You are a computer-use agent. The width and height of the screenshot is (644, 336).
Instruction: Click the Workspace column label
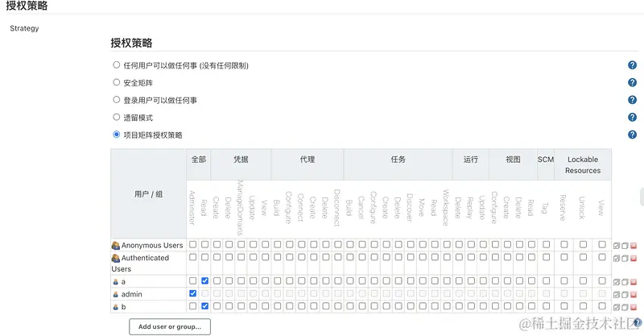click(446, 208)
